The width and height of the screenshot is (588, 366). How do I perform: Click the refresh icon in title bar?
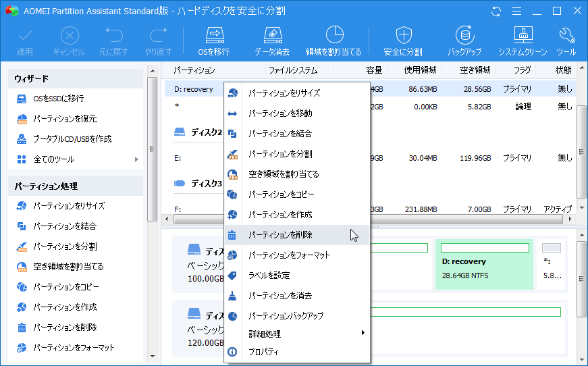tap(496, 11)
